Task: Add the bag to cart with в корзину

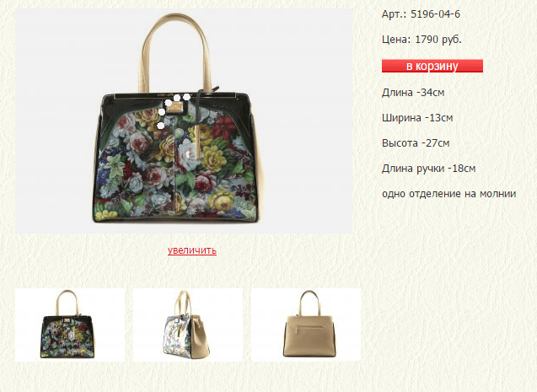Action: 432,66
